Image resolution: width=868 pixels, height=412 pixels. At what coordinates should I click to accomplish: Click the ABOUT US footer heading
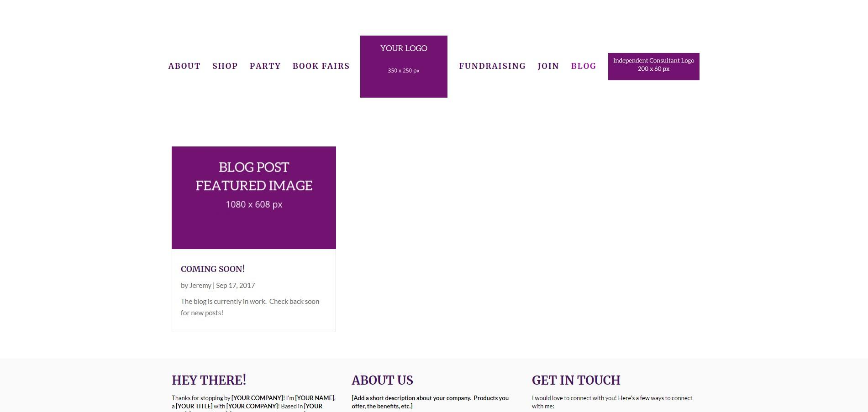(x=382, y=380)
